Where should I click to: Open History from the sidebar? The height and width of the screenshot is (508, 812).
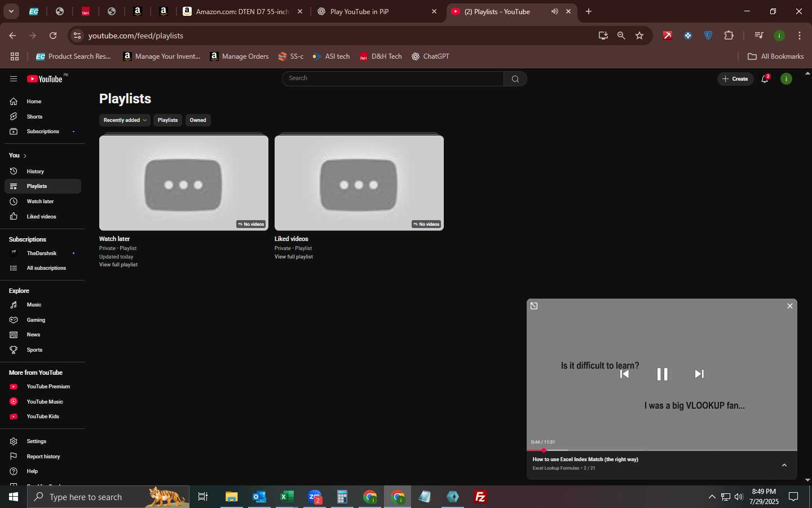[x=43, y=171]
